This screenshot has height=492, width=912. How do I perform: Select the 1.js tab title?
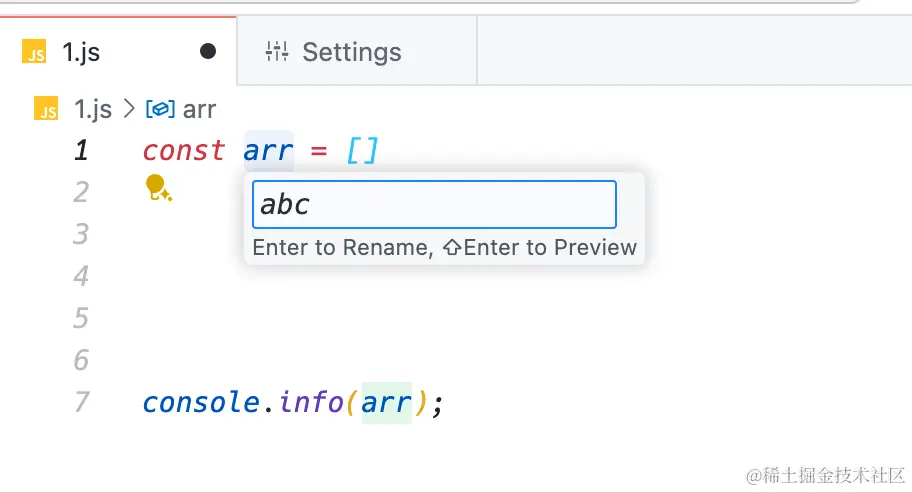[x=81, y=52]
